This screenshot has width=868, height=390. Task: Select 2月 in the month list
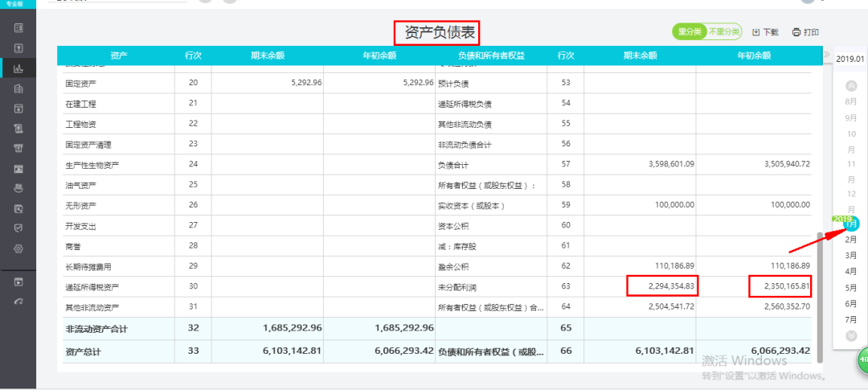[851, 240]
